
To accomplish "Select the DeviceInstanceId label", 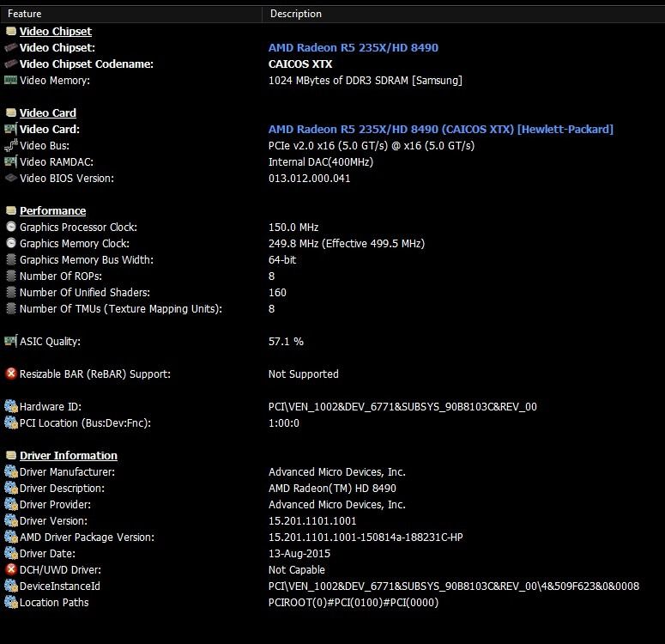I will coord(60,586).
